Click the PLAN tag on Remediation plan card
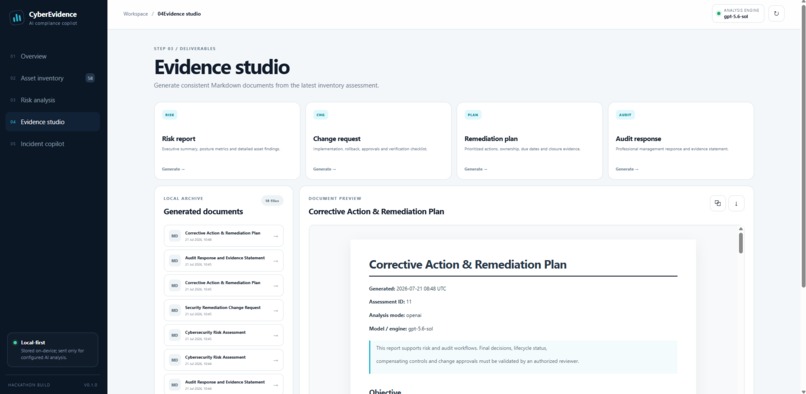Image resolution: width=806 pixels, height=394 pixels. coord(473,115)
